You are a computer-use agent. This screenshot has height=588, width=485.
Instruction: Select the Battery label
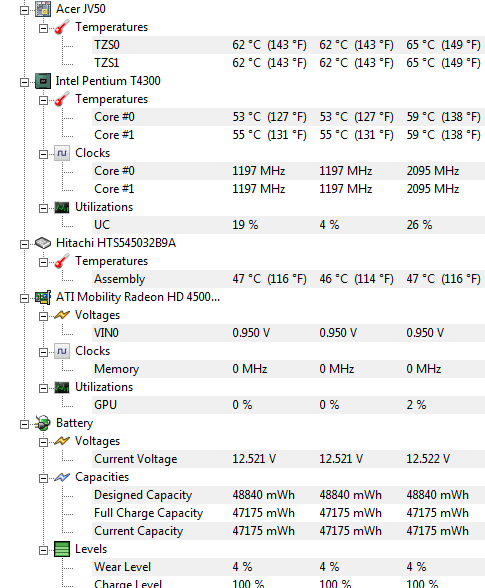[x=74, y=423]
